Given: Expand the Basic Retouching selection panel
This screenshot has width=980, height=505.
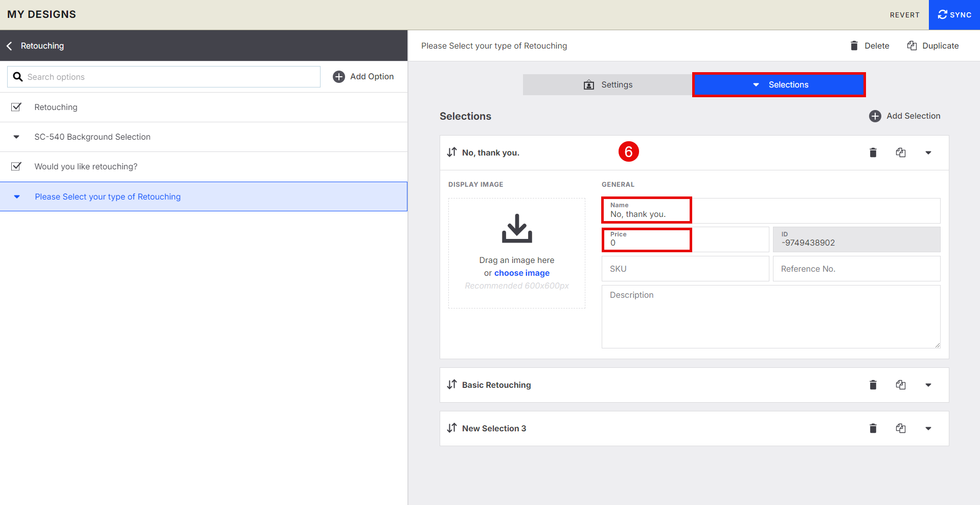Looking at the screenshot, I should pyautogui.click(x=928, y=385).
